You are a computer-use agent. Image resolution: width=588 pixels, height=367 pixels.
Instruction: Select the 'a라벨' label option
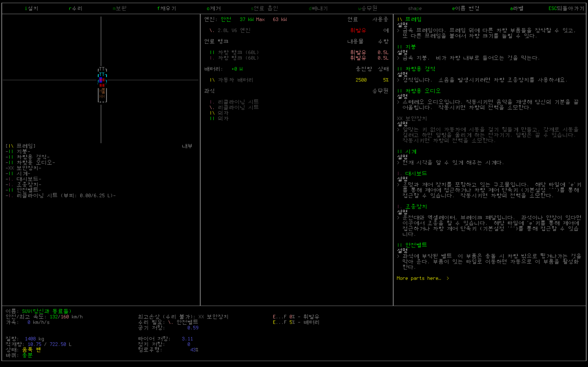(x=517, y=8)
